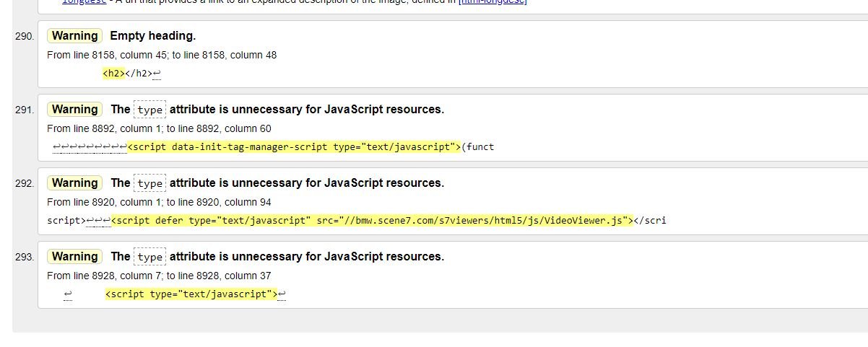Click the list number 293

pos(24,257)
